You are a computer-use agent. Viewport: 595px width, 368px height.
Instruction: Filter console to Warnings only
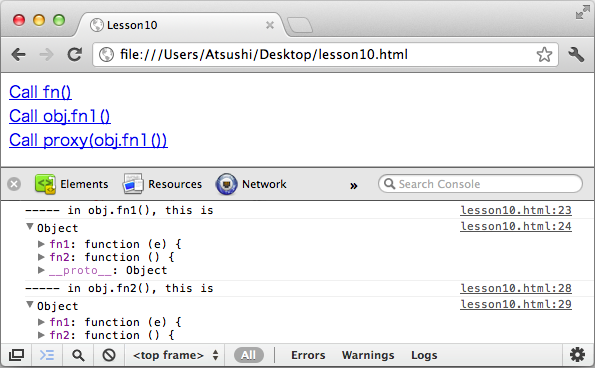(x=368, y=355)
